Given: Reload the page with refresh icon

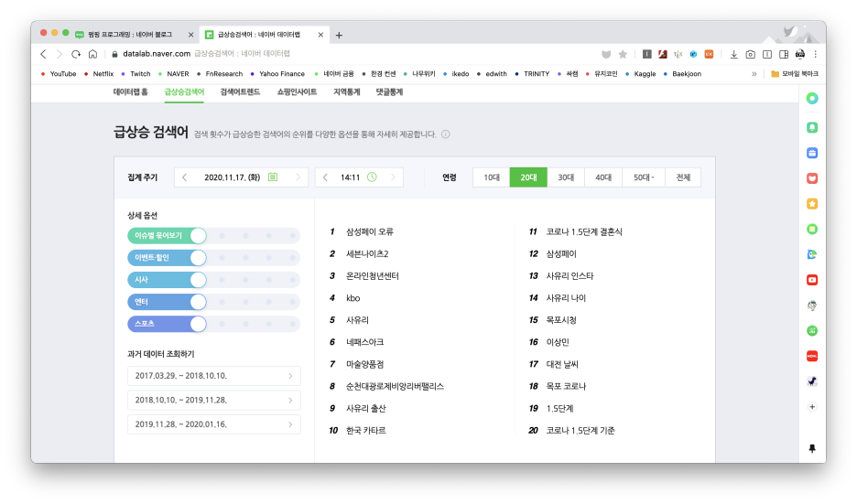Looking at the screenshot, I should click(x=76, y=54).
